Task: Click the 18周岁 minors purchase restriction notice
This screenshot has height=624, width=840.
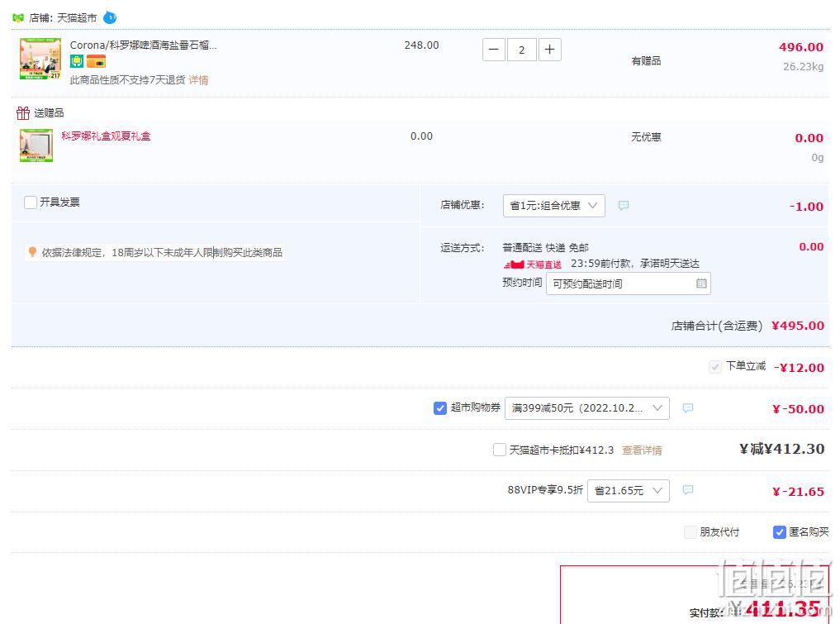Action: [x=154, y=253]
